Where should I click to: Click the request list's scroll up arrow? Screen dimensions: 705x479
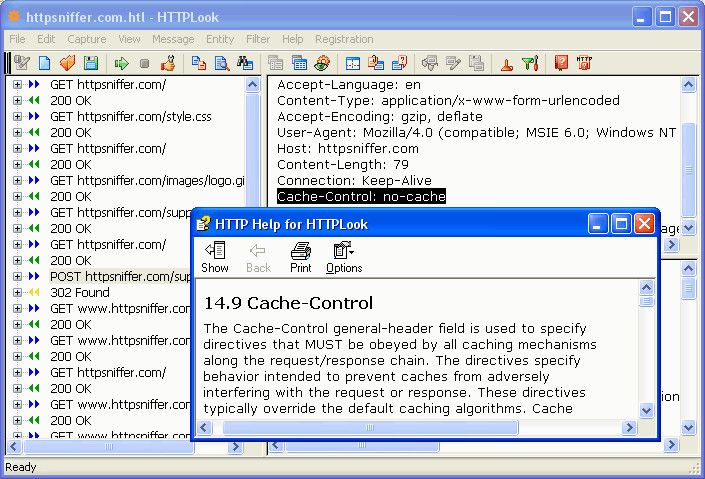click(x=253, y=85)
